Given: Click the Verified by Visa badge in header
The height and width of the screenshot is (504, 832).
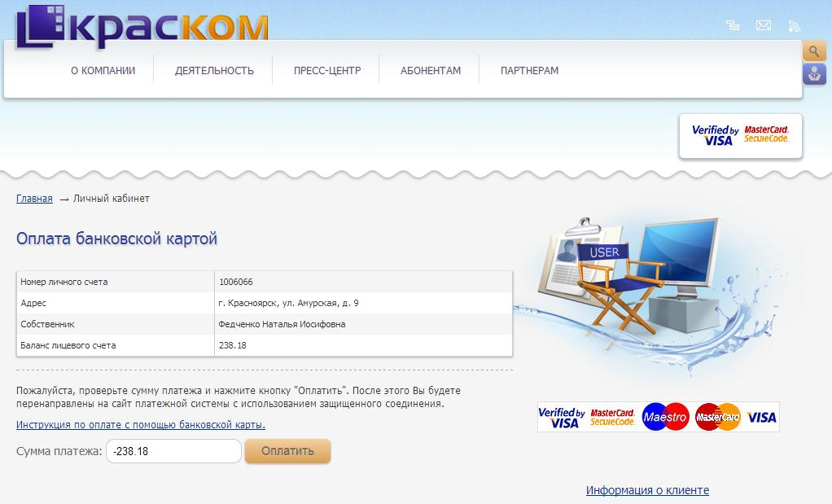Looking at the screenshot, I should 715,135.
